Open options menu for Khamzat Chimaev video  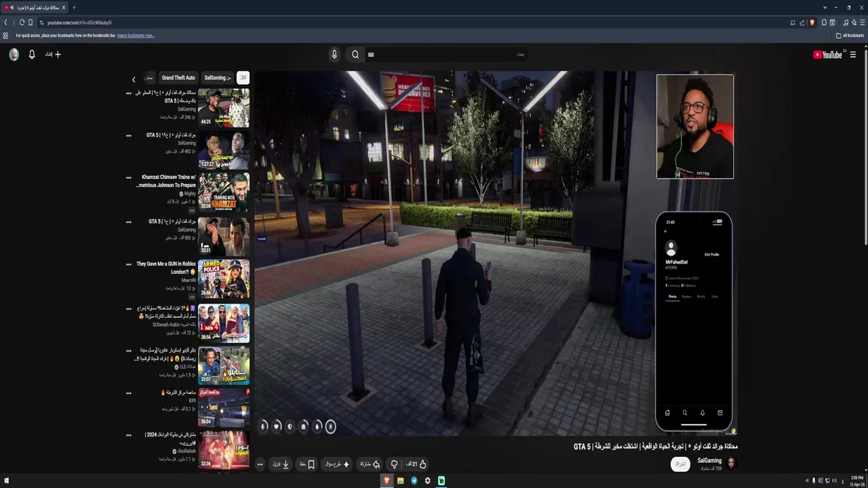coord(129,178)
